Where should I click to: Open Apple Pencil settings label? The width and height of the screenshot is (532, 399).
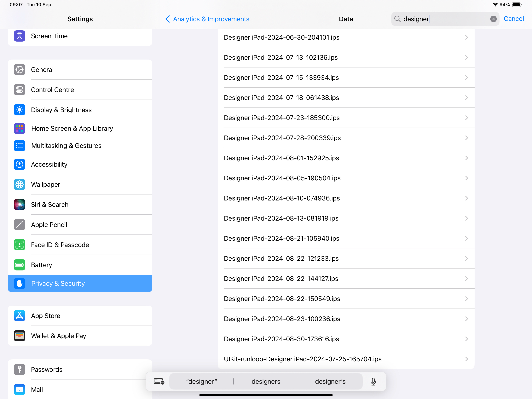[49, 225]
